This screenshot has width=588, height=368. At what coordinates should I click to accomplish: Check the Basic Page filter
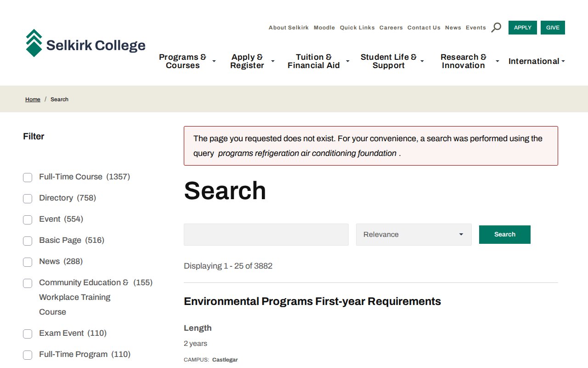click(28, 241)
